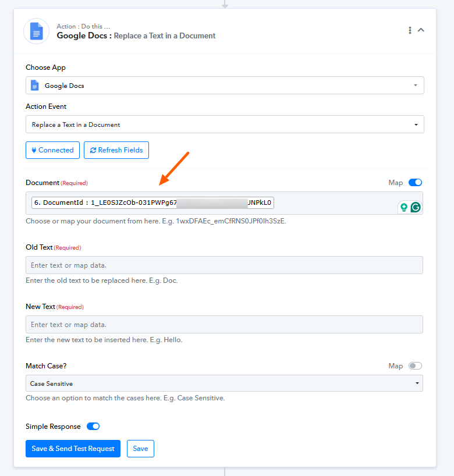Click Save & Send Test Request
The height and width of the screenshot is (476, 454).
73,449
